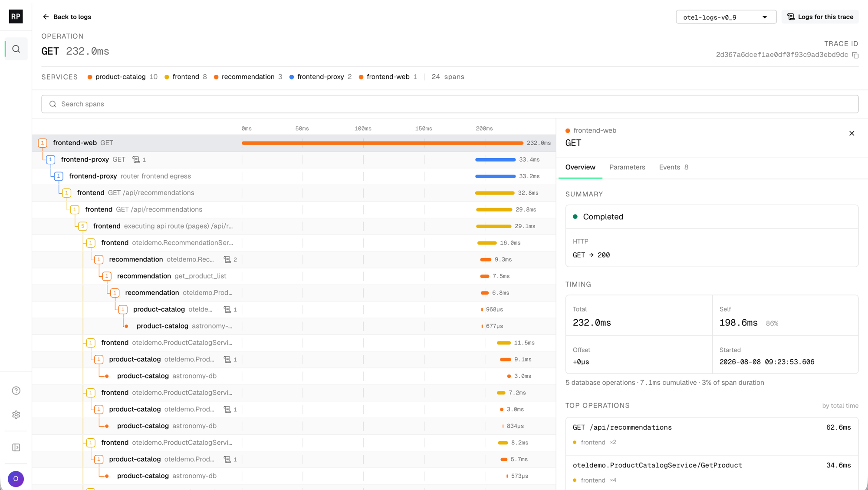Screen dimensions: 868x490
Task: Click the back arrow icon
Action: coord(46,17)
